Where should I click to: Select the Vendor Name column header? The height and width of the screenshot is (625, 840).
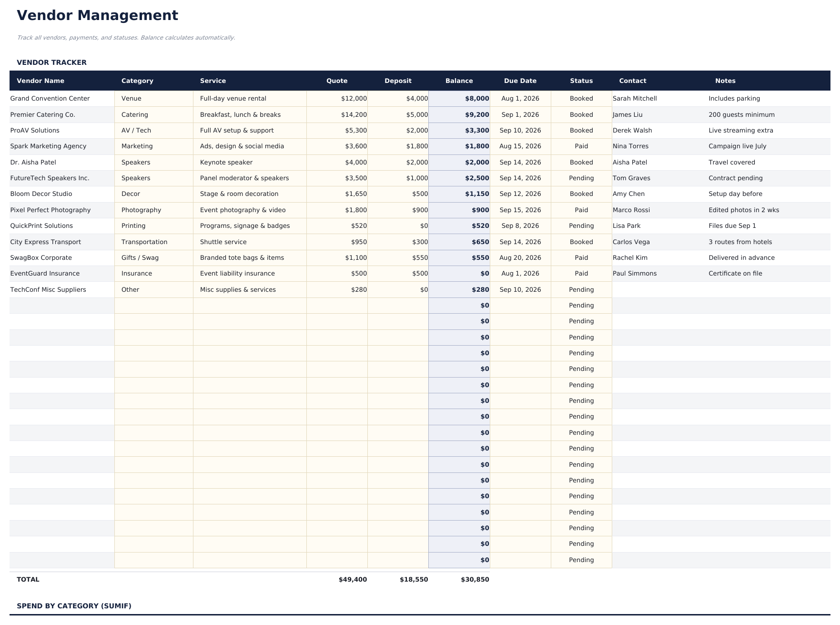click(40, 81)
